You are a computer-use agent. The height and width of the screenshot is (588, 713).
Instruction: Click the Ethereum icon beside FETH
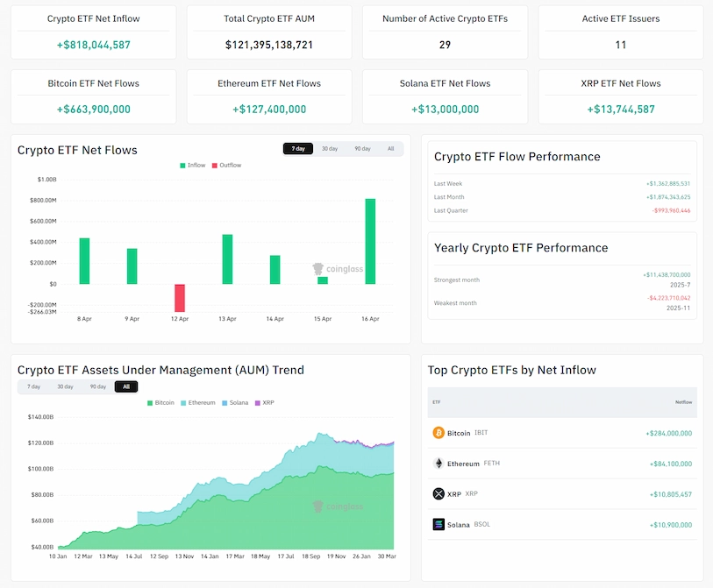tap(438, 464)
